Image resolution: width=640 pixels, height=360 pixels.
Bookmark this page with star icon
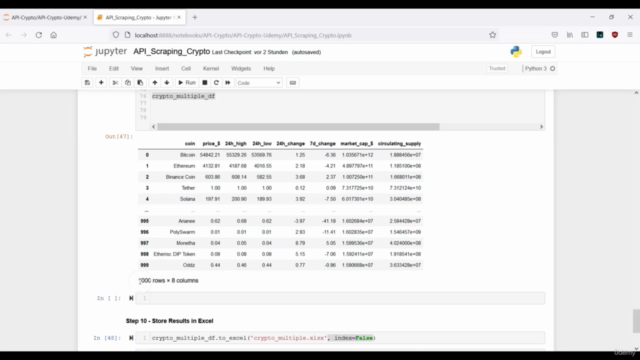493,35
